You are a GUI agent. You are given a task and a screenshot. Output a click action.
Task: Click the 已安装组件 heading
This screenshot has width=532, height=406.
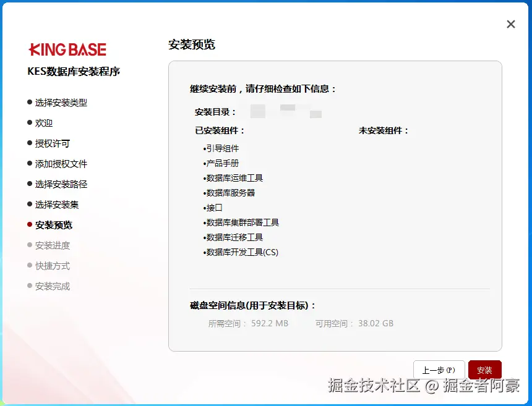[220, 130]
